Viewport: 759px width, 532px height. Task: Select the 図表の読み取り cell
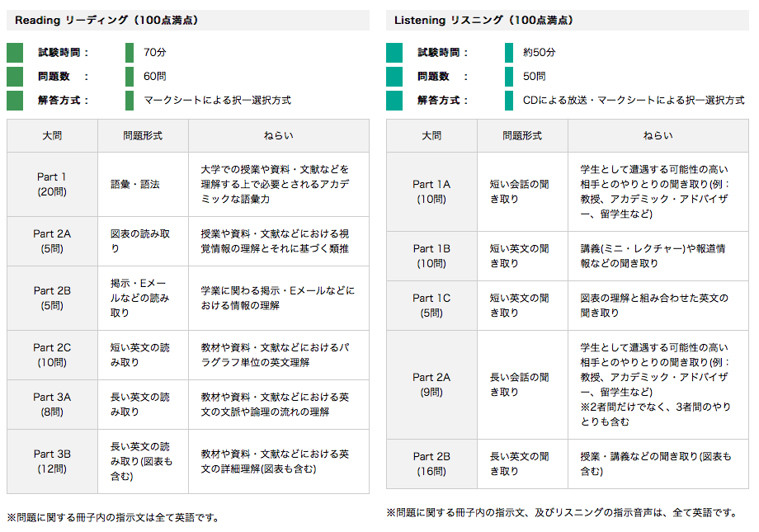coord(143,241)
